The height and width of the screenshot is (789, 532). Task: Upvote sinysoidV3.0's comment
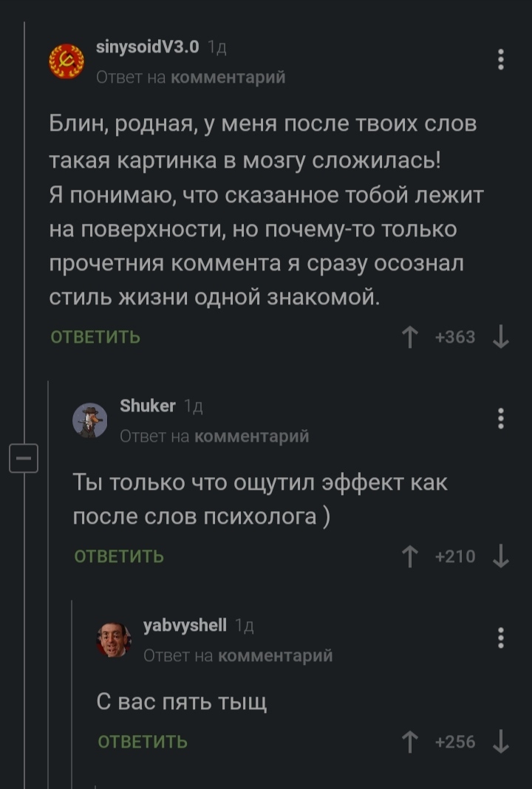pos(409,338)
